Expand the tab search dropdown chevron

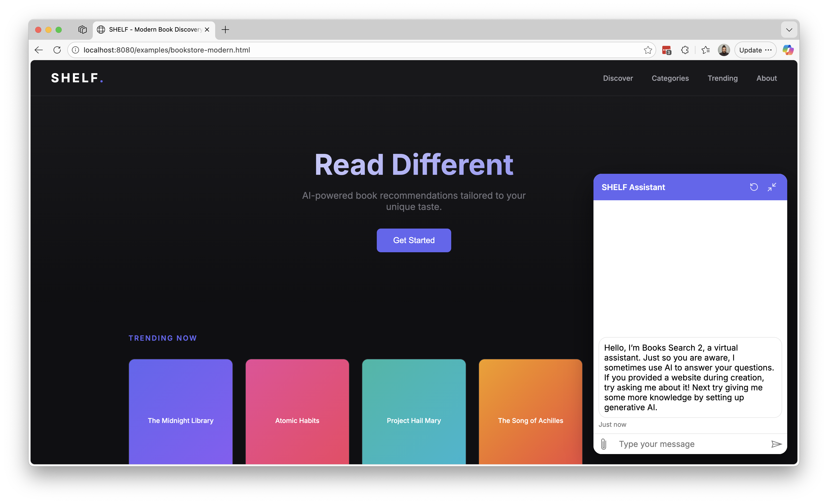(789, 30)
